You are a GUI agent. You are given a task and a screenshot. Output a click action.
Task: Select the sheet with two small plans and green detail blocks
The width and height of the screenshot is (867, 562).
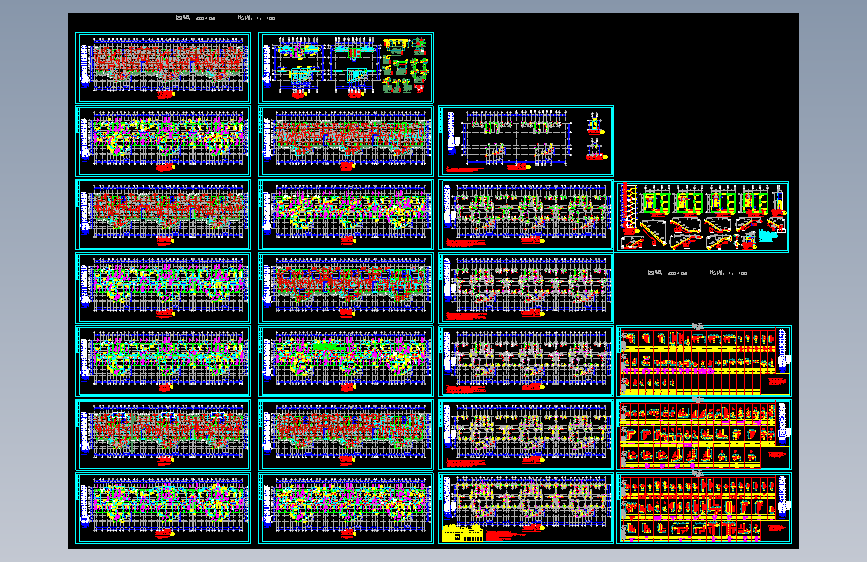pyautogui.click(x=346, y=67)
